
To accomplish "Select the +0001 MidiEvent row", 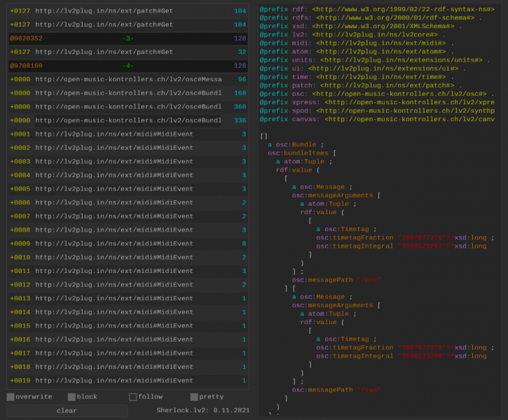I will click(128, 134).
